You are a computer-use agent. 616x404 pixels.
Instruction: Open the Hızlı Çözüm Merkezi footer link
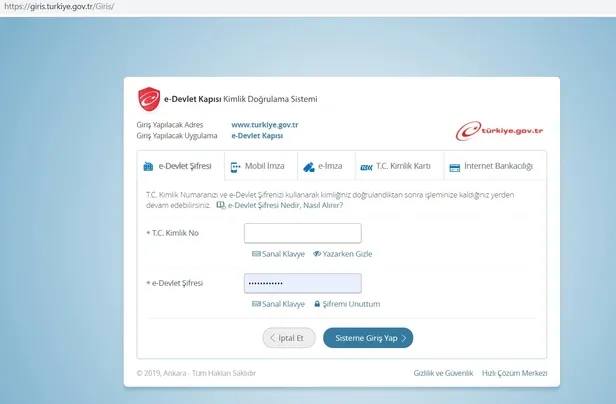click(514, 373)
